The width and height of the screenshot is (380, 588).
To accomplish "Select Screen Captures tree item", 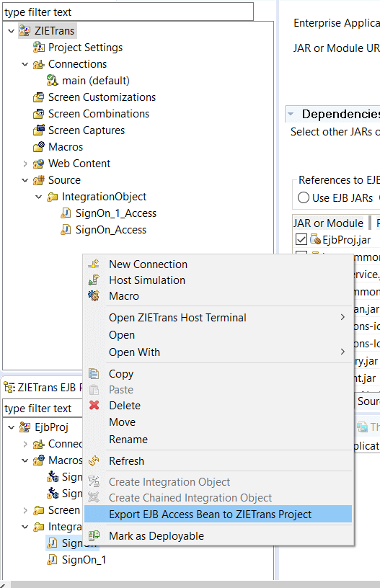I will (87, 130).
